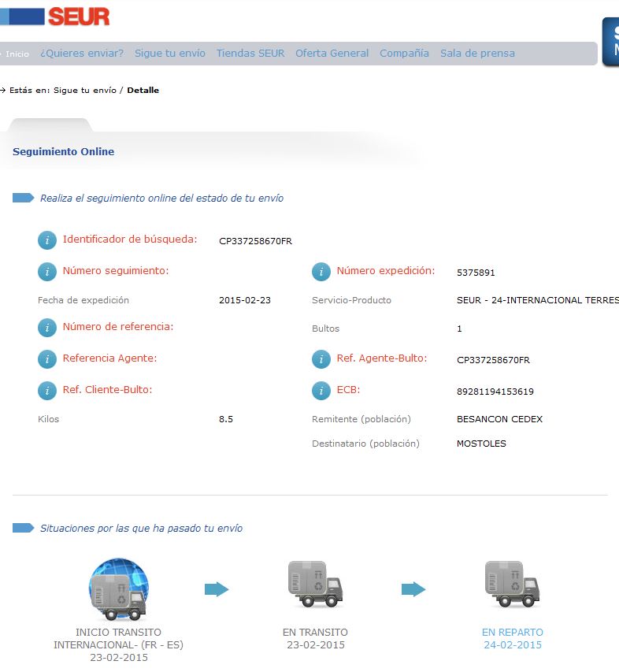Click the Bultos value 1
Viewport: 619px width, 672px height.
coord(459,329)
